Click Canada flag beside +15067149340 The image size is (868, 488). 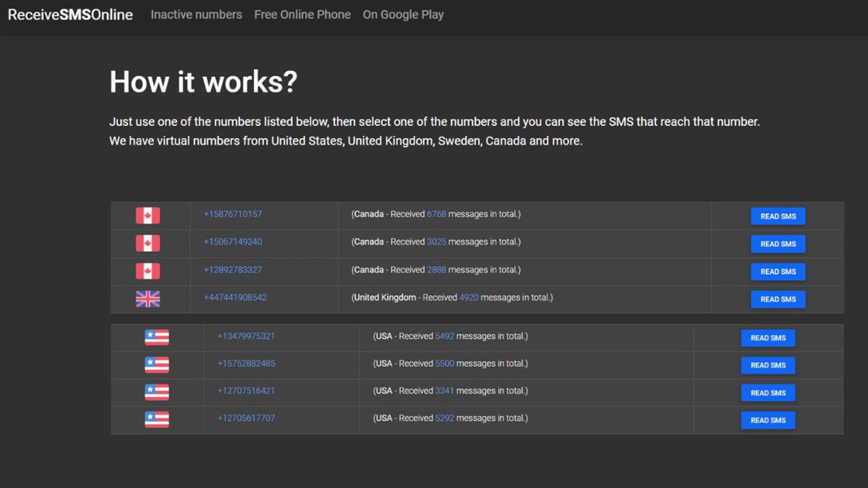pos(148,243)
